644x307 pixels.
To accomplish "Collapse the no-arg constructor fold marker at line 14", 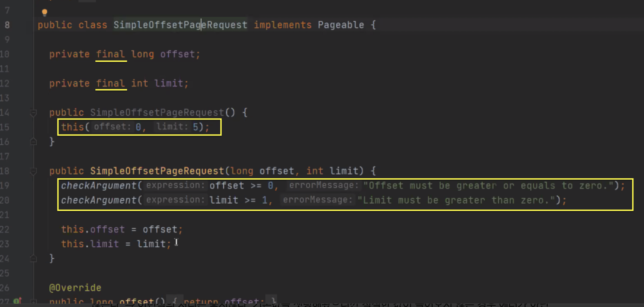I will [33, 113].
